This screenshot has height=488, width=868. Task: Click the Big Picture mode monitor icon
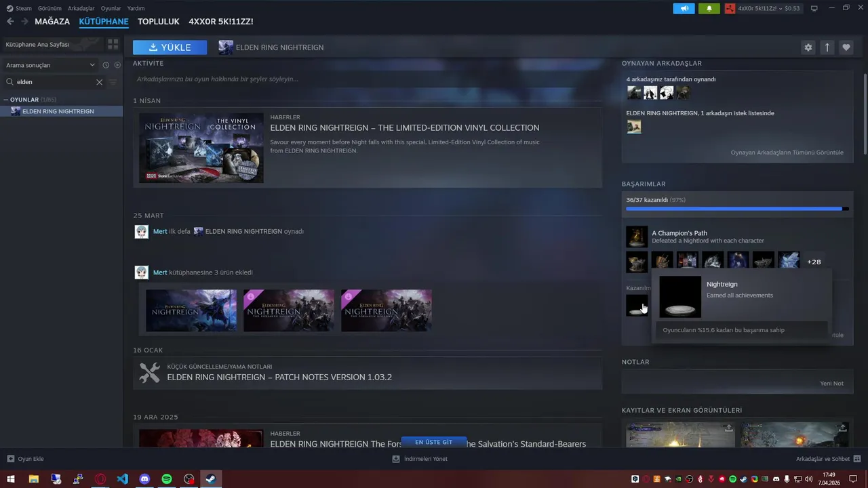point(814,8)
